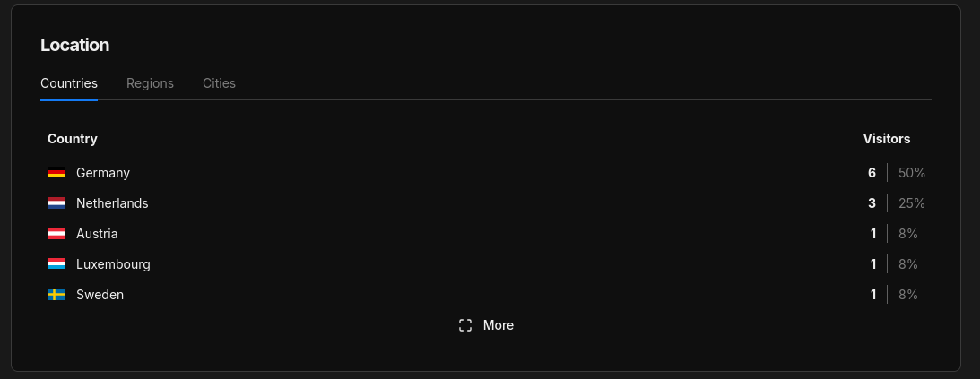The height and width of the screenshot is (379, 980).
Task: Click the Austria country name
Action: coord(97,234)
